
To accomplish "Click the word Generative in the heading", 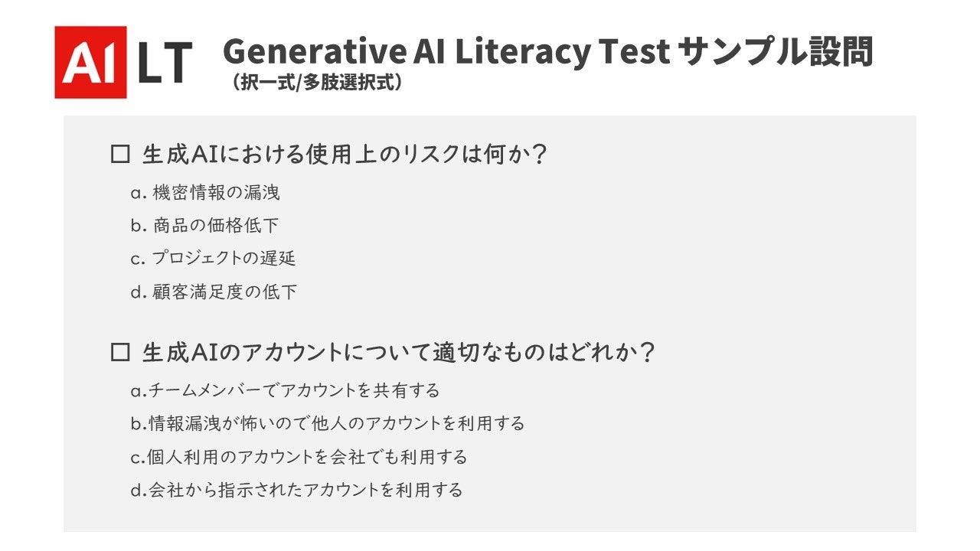I will [314, 52].
